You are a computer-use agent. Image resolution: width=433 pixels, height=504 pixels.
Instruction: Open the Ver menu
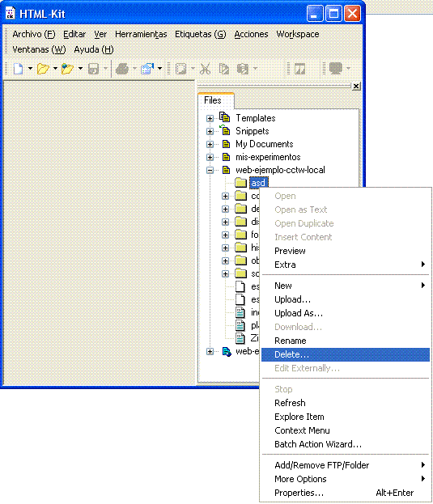(x=100, y=34)
